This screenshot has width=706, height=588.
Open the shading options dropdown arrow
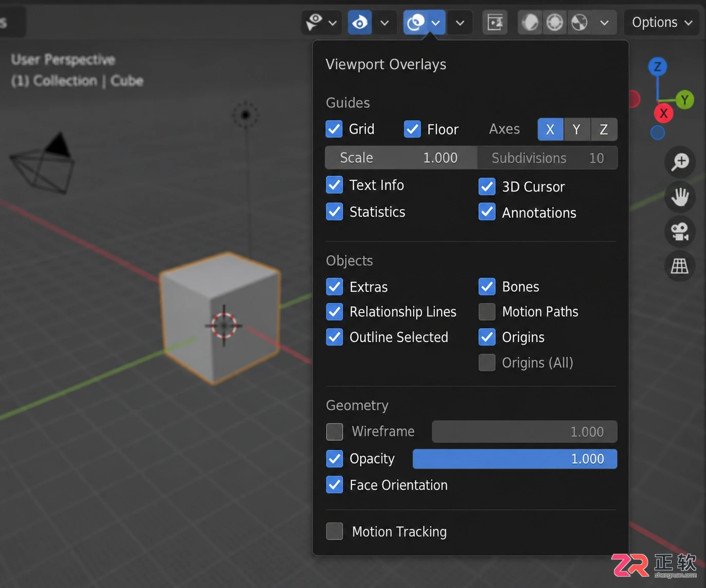(605, 23)
